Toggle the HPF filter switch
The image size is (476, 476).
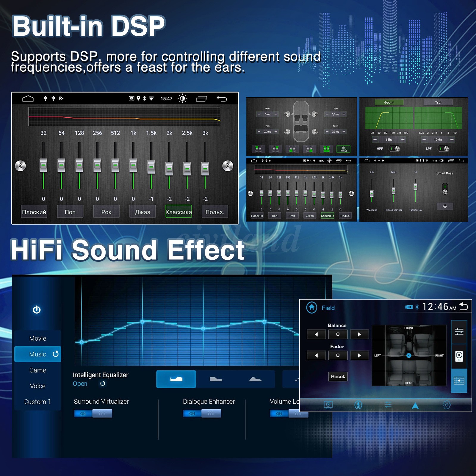(x=394, y=148)
